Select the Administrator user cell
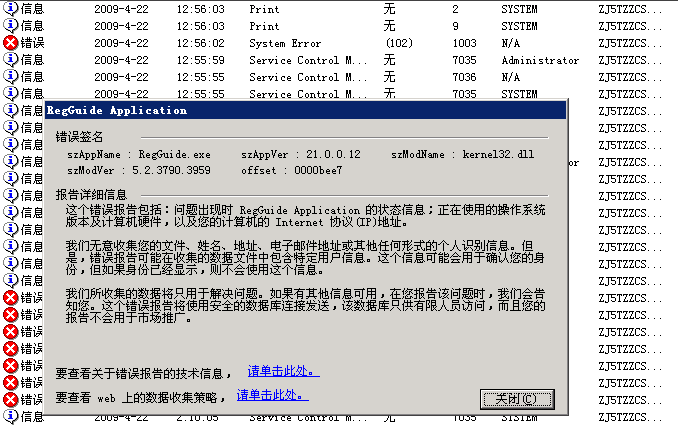This screenshot has width=678, height=425. [x=540, y=60]
